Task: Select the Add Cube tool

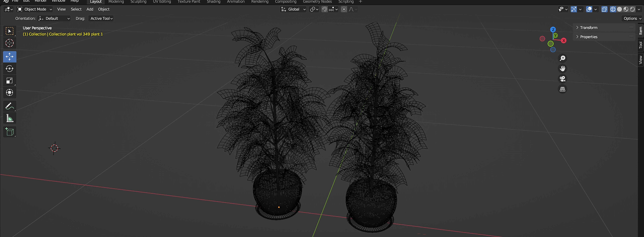Action: tap(10, 132)
